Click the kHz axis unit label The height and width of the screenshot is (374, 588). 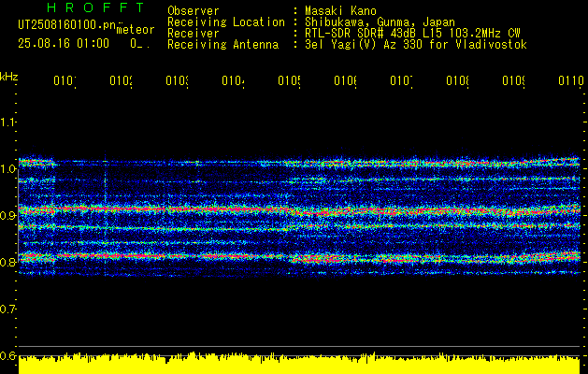click(x=9, y=77)
